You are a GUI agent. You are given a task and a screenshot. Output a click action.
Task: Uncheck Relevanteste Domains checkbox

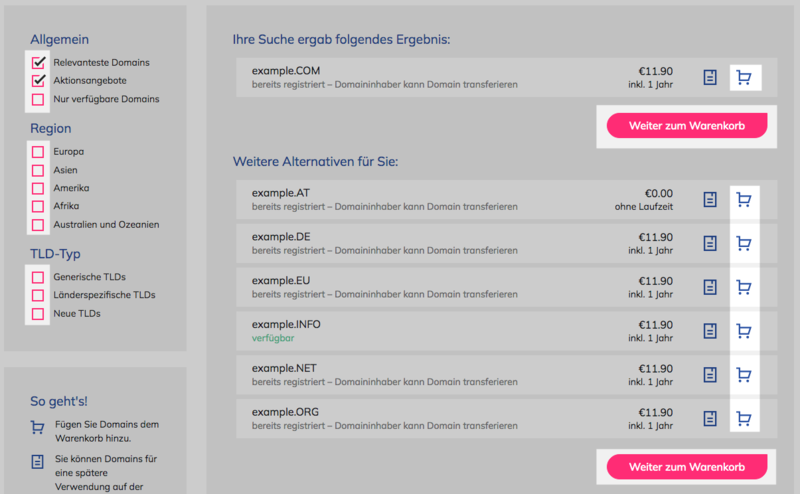tap(38, 62)
